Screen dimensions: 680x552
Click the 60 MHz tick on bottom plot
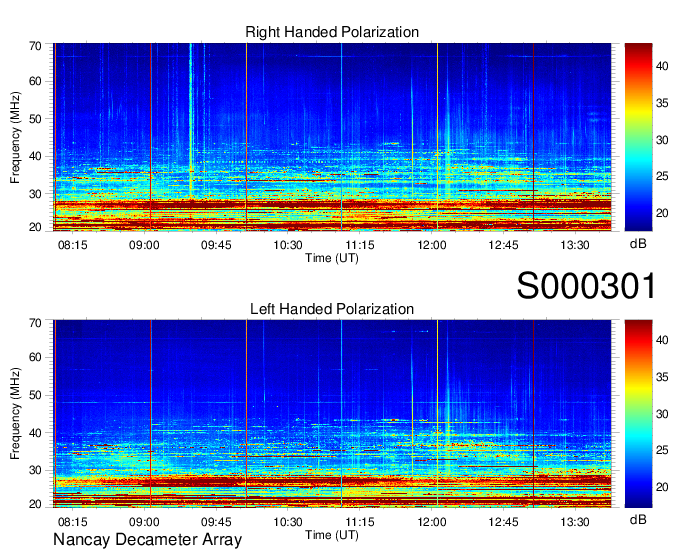35,358
